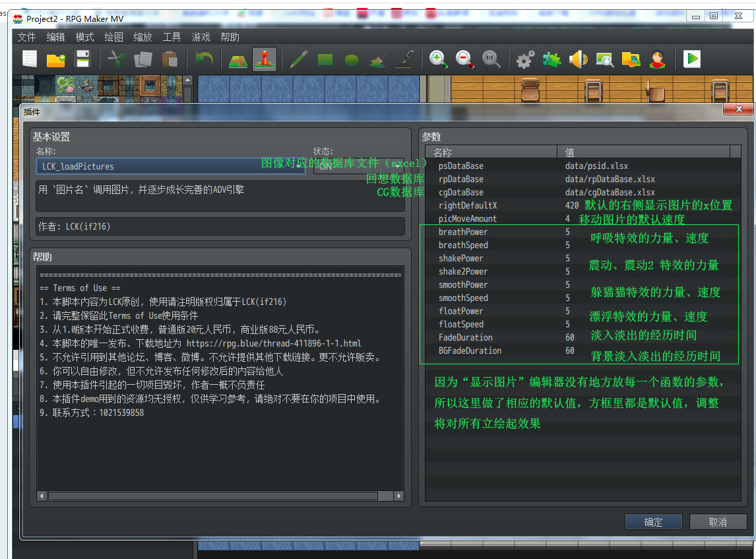The width and height of the screenshot is (756, 559).
Task: Select the rightDefaultX parameter row
Action: tap(583, 205)
